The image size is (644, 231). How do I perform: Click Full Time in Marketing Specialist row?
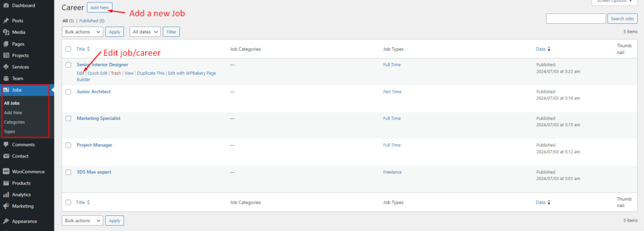click(x=392, y=119)
